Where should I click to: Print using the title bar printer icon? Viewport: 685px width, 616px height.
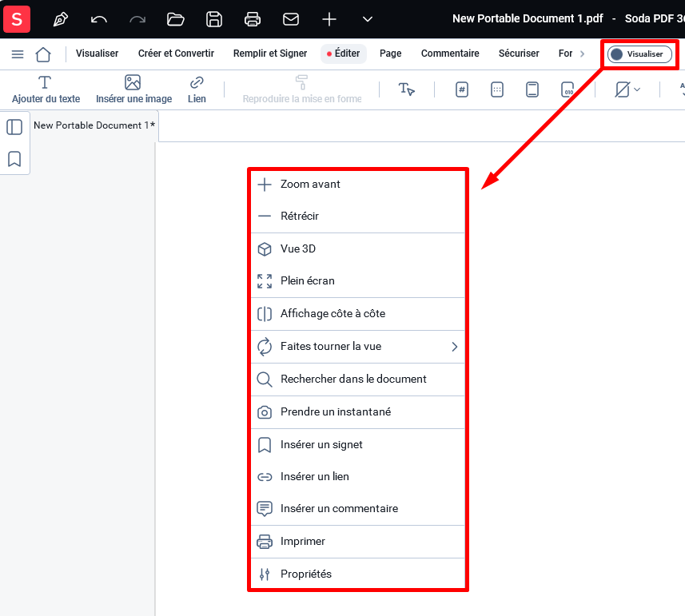253,19
